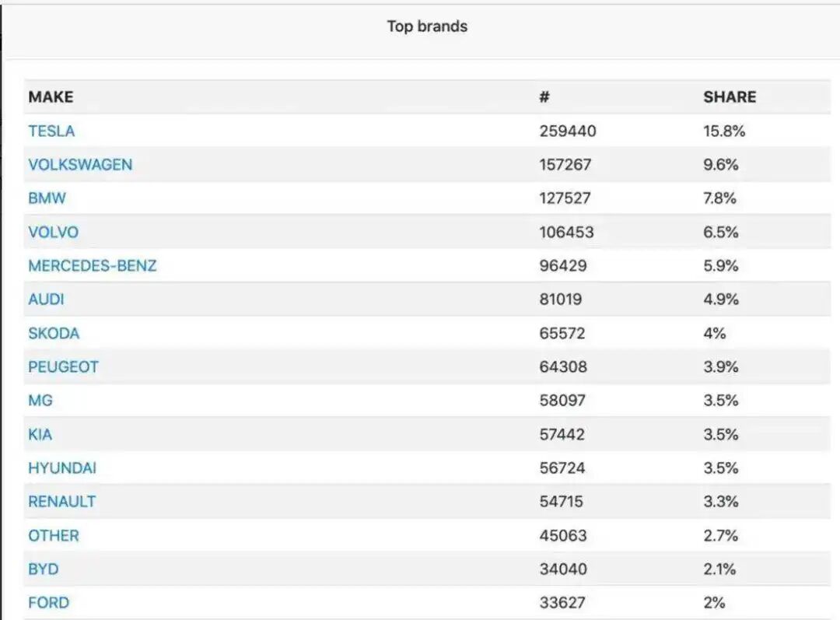The width and height of the screenshot is (840, 620).
Task: Open the SKODA make link
Action: tap(54, 333)
